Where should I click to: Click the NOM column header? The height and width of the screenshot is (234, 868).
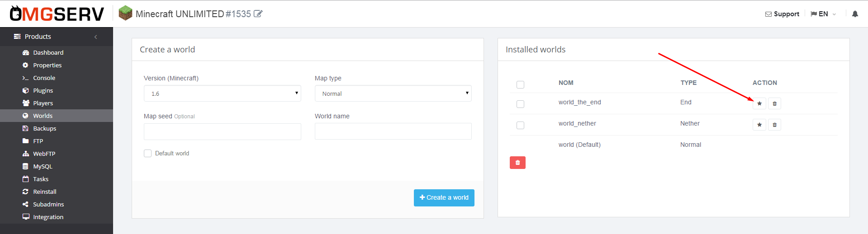(x=566, y=83)
